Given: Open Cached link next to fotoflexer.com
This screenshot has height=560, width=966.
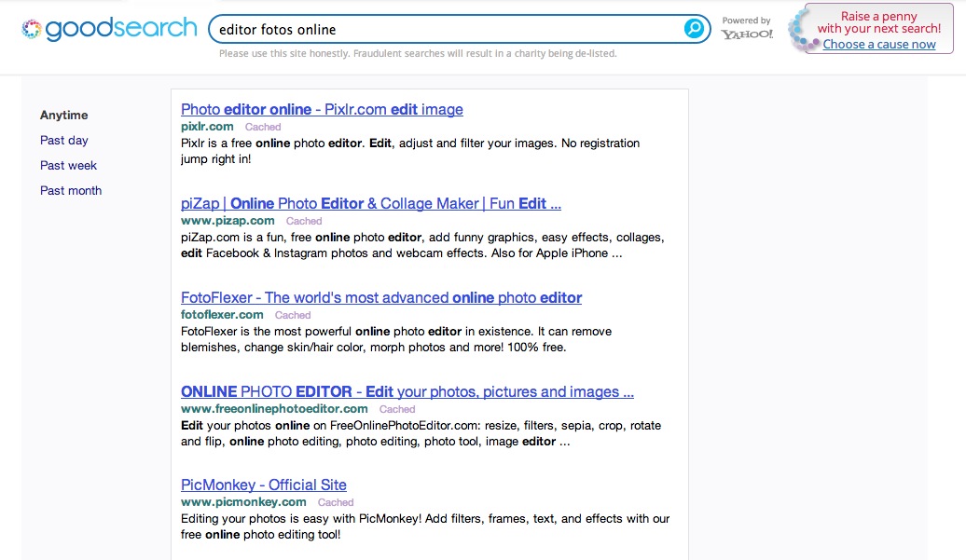Looking at the screenshot, I should click(x=293, y=315).
